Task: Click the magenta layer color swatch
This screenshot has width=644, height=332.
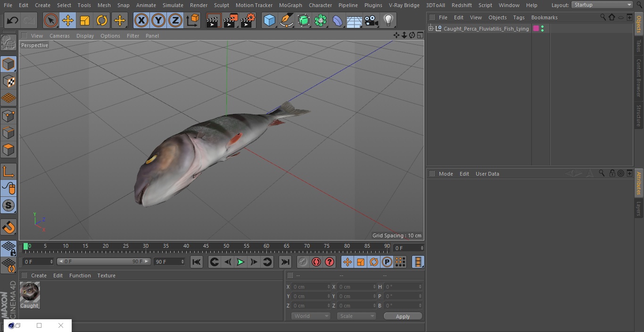Action: point(536,29)
